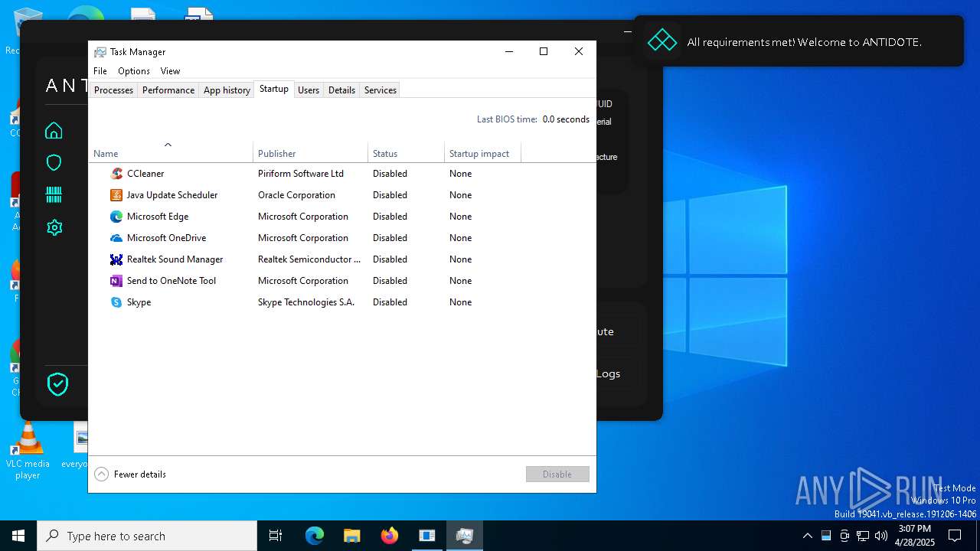Viewport: 980px width, 551px height.
Task: Click the None impact for Skype
Action: click(x=460, y=302)
